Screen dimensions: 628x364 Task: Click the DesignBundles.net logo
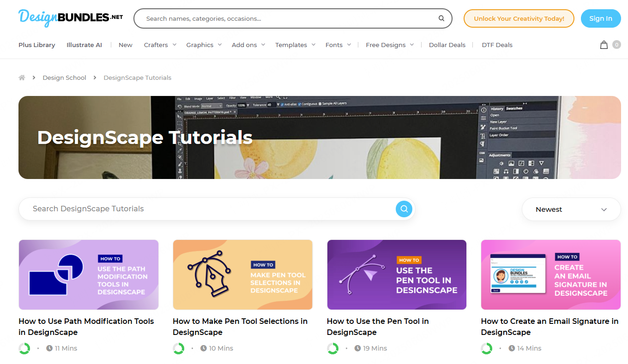[71, 18]
